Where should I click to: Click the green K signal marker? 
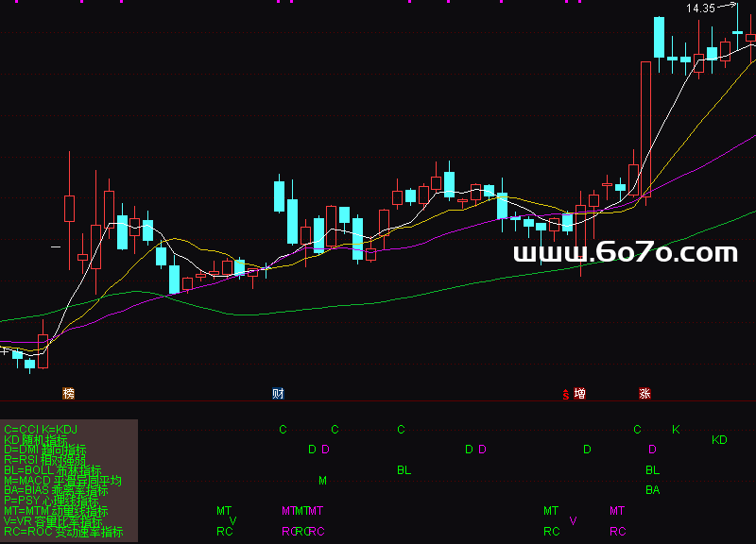pyautogui.click(x=676, y=430)
